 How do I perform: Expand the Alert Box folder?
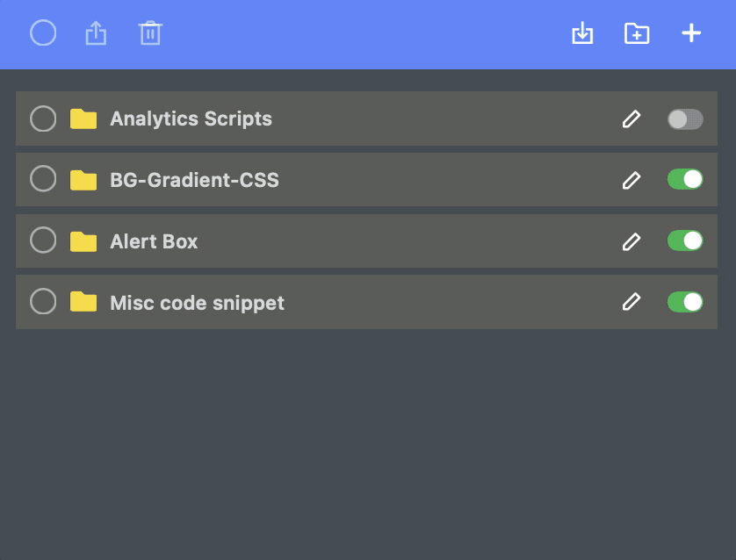pos(154,241)
